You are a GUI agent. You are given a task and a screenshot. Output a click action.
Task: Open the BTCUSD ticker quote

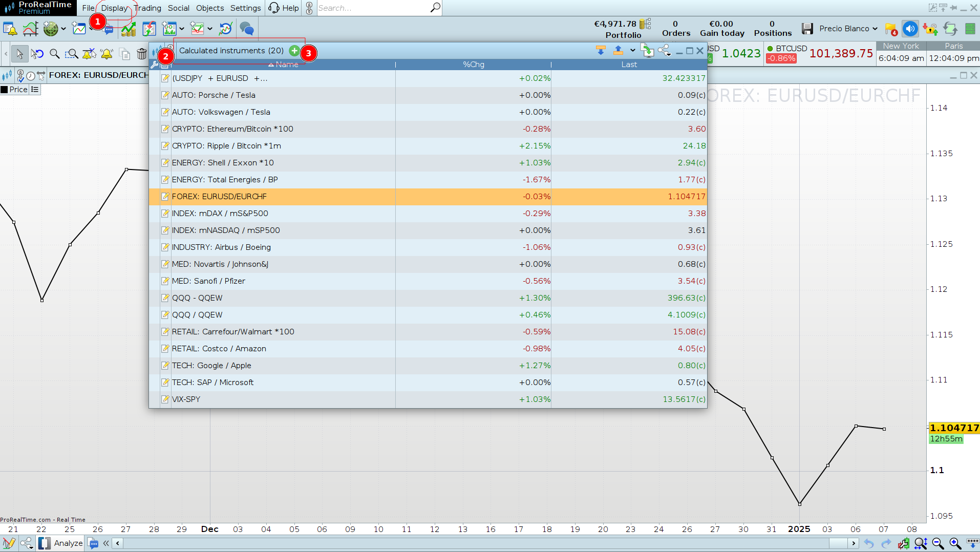(819, 53)
